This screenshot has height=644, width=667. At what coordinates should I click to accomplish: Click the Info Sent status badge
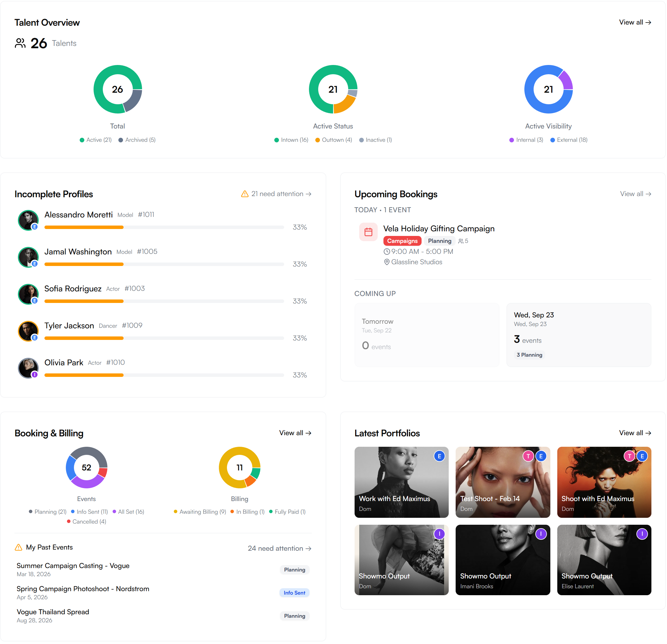tap(294, 593)
